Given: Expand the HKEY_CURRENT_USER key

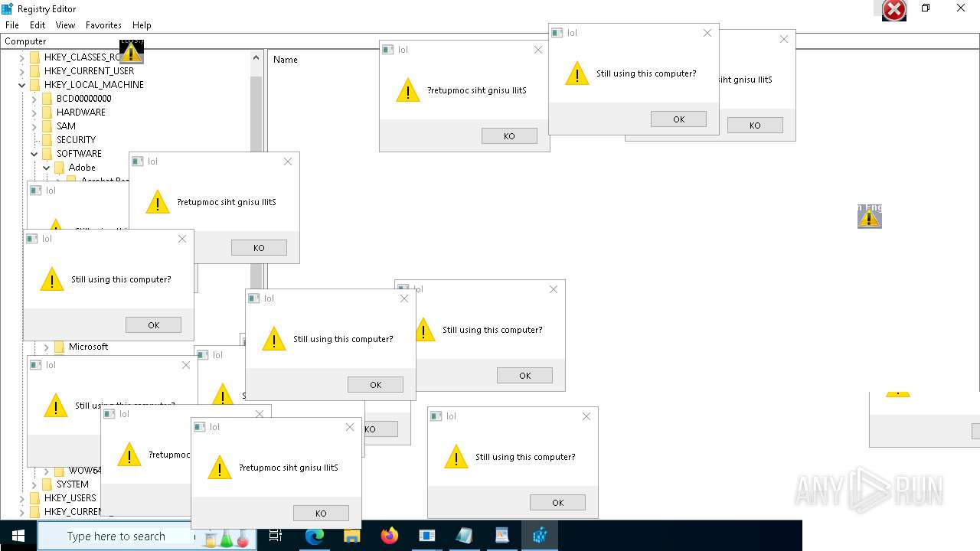Looking at the screenshot, I should click(22, 71).
